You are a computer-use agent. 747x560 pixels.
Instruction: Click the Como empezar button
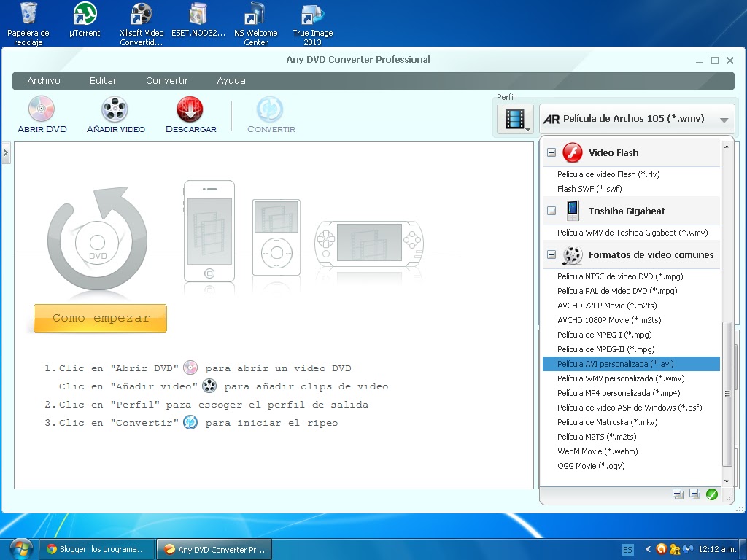click(x=99, y=318)
